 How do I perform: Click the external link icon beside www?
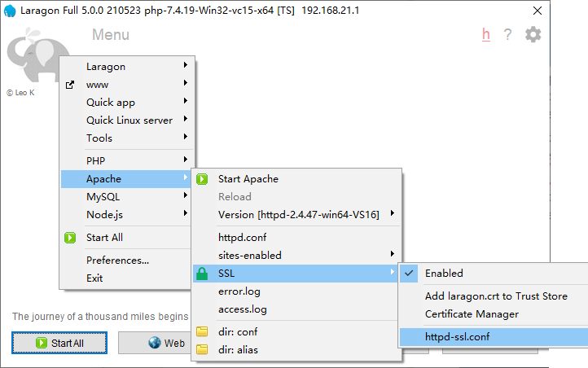(x=70, y=85)
